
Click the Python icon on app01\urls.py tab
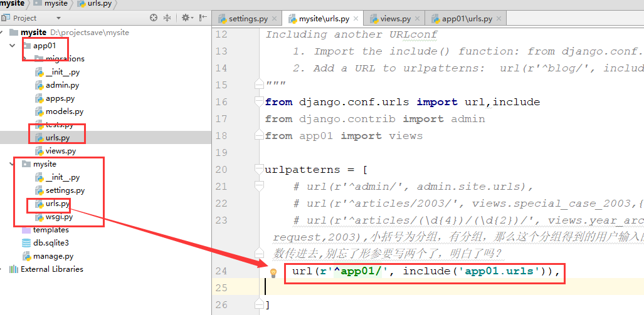click(x=435, y=19)
